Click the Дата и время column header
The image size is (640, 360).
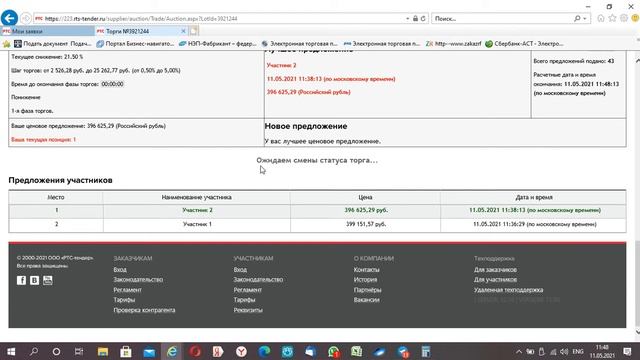click(x=533, y=197)
